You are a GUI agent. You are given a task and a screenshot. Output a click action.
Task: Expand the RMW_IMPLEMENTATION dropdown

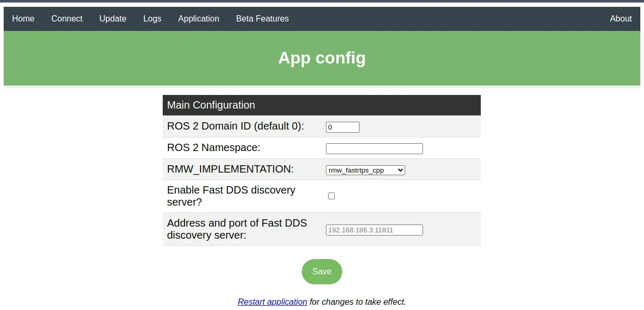[365, 170]
